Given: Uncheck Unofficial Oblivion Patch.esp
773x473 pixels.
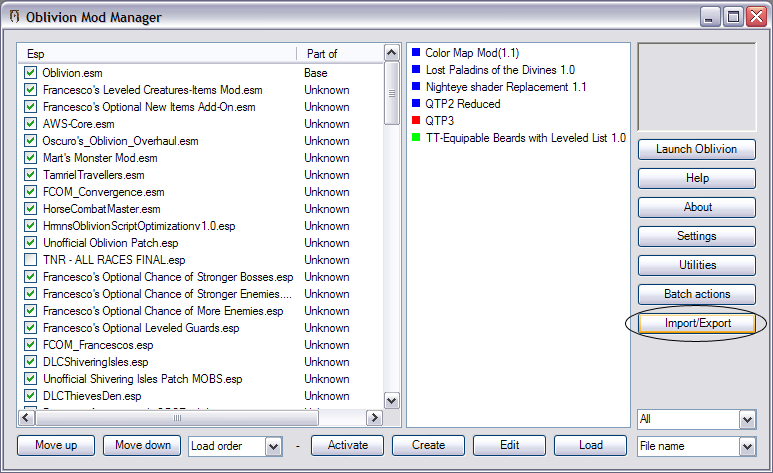Looking at the screenshot, I should pyautogui.click(x=31, y=243).
